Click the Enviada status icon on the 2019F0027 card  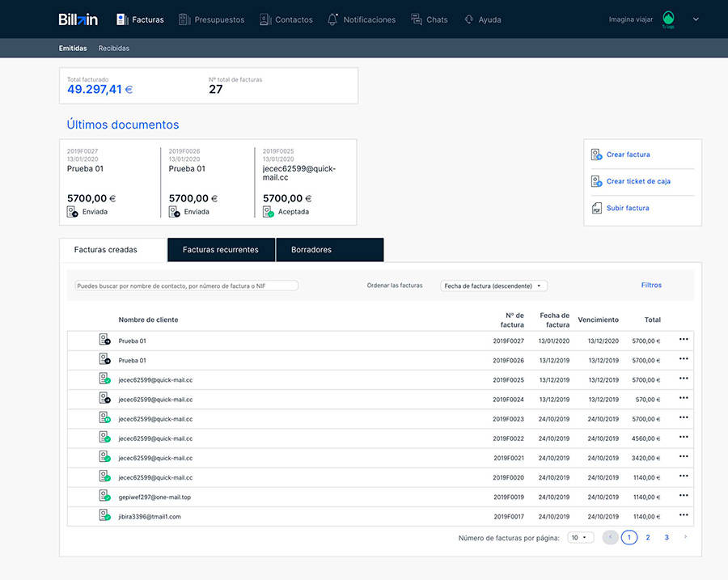point(70,210)
